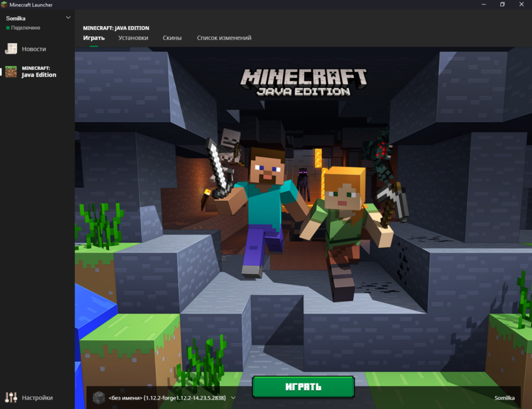The width and height of the screenshot is (532, 409).
Task: Click the Minecraft Launcher title bar icon
Action: 4,5
